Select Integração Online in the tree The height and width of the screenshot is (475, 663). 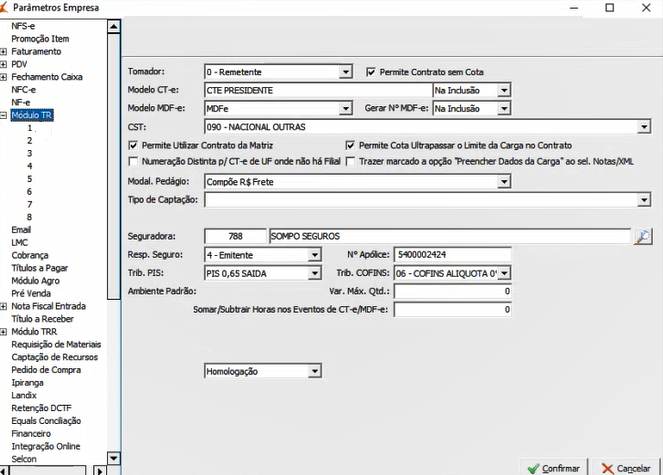pyautogui.click(x=46, y=446)
